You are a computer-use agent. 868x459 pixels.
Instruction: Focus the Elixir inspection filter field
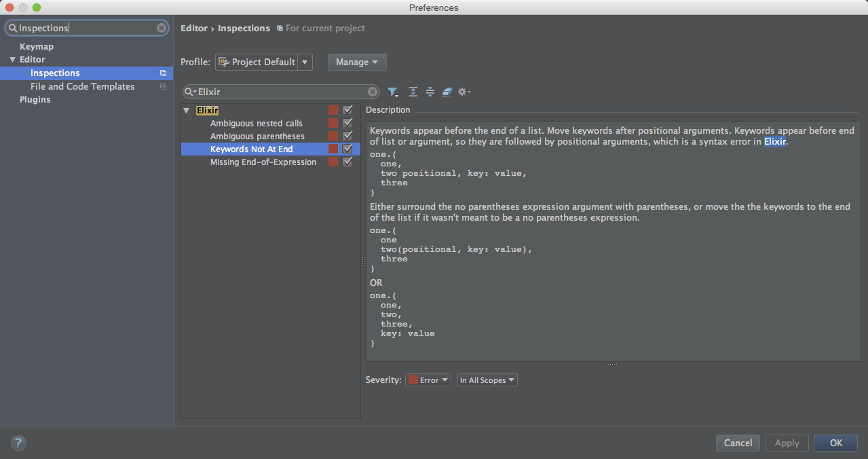pyautogui.click(x=281, y=92)
